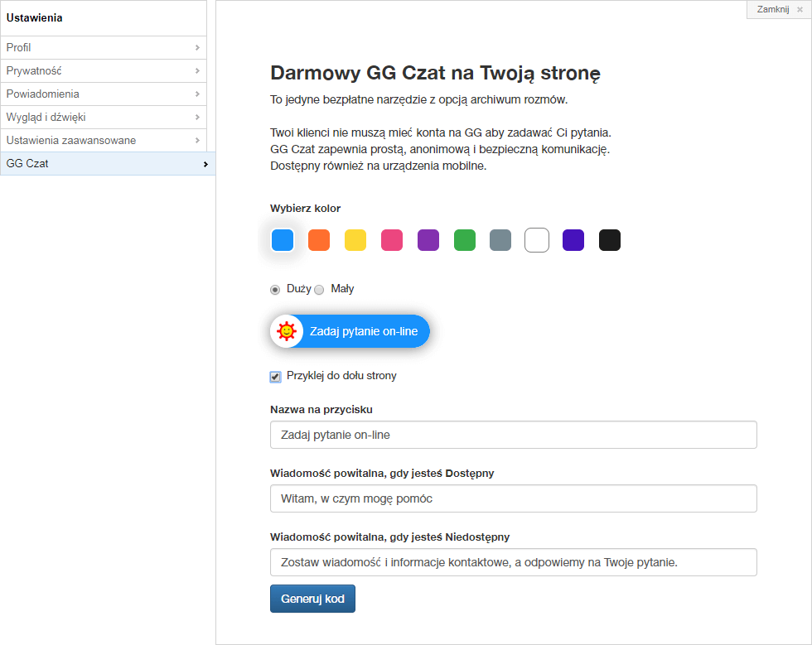Click the Zadaj pytanie on-line preview button
812x645 pixels.
point(350,331)
